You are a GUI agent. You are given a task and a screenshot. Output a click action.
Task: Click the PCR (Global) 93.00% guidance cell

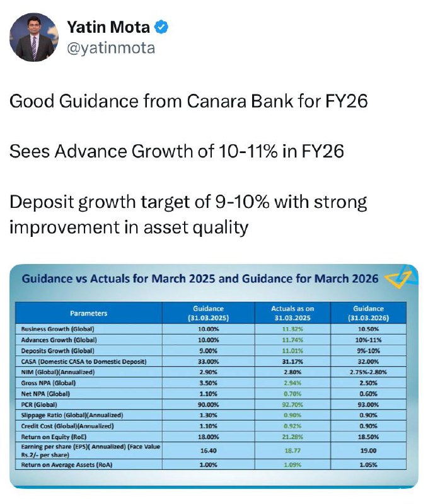click(x=369, y=404)
